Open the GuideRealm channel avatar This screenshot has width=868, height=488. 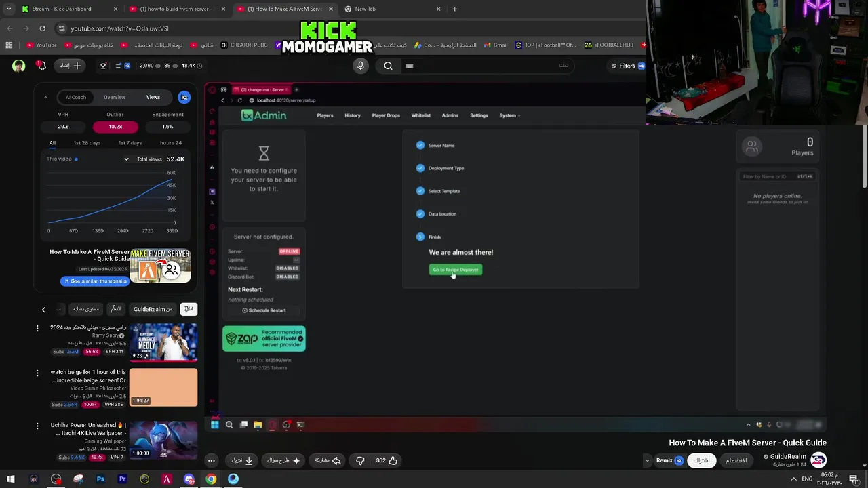(818, 460)
